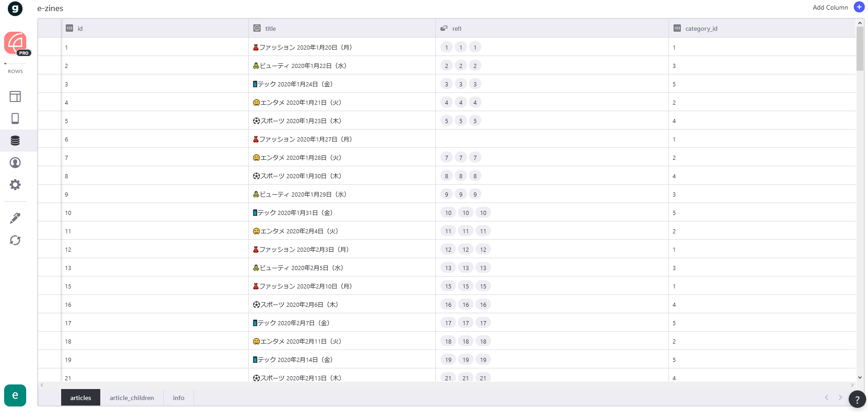Select title cell 'ビューティ 2020年2月5日（水）'
The width and height of the screenshot is (868, 412).
342,268
